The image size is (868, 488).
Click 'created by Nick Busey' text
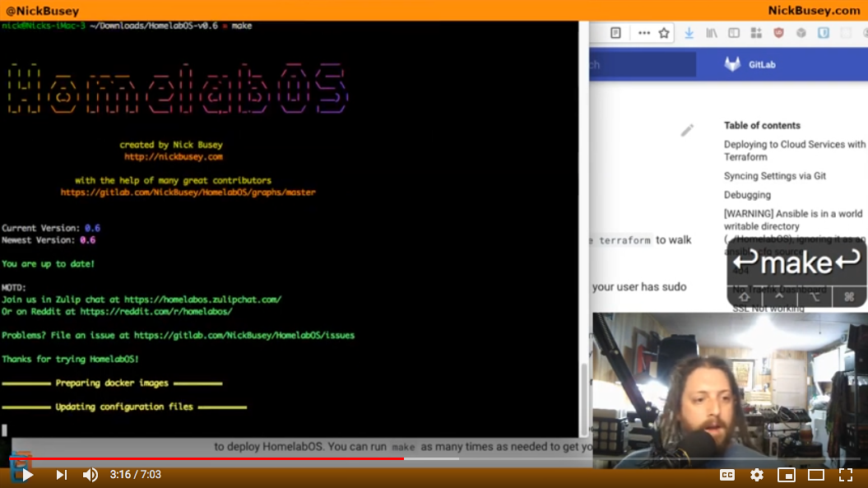[x=171, y=145]
